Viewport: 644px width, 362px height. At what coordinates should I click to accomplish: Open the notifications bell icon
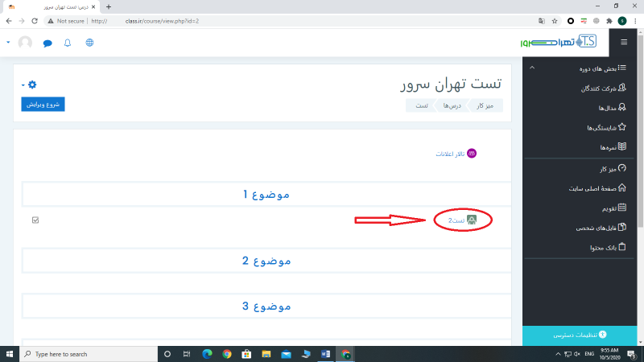[68, 43]
